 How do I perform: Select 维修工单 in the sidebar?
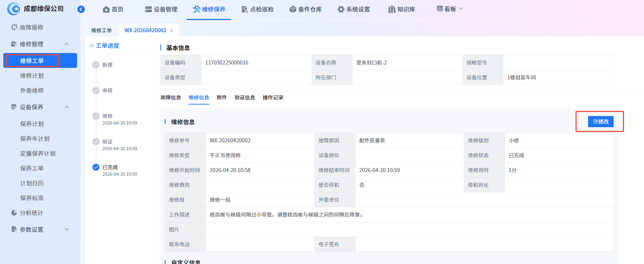40,60
